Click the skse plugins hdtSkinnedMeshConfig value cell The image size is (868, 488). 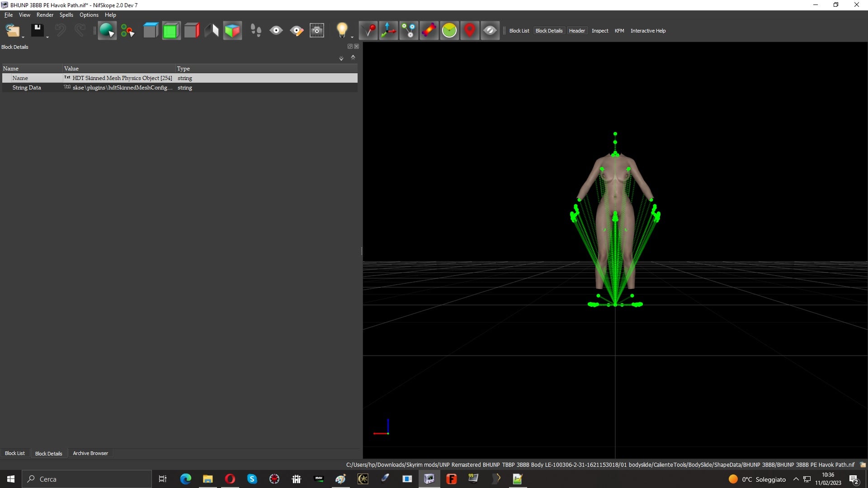tap(119, 88)
